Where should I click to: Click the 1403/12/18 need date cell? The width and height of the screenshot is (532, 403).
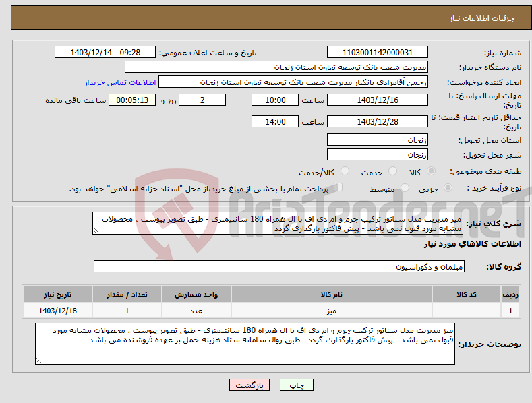[58, 311]
